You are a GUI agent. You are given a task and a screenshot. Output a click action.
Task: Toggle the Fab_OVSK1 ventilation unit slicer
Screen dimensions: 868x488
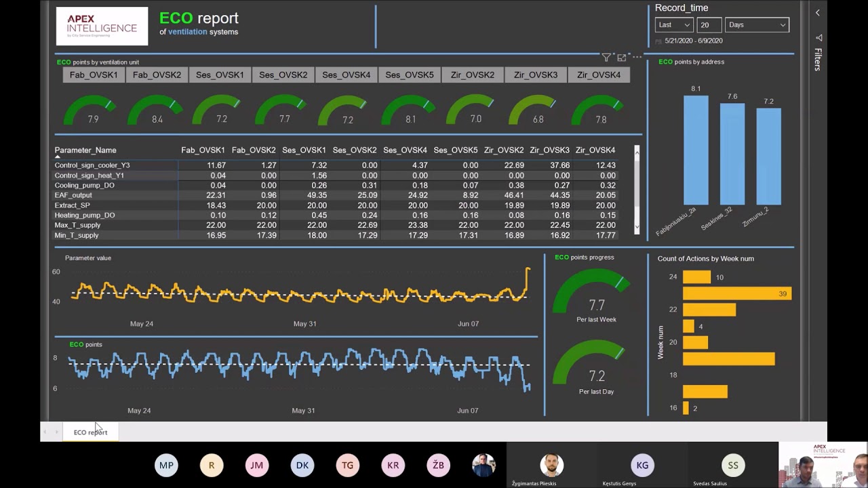[x=94, y=75]
